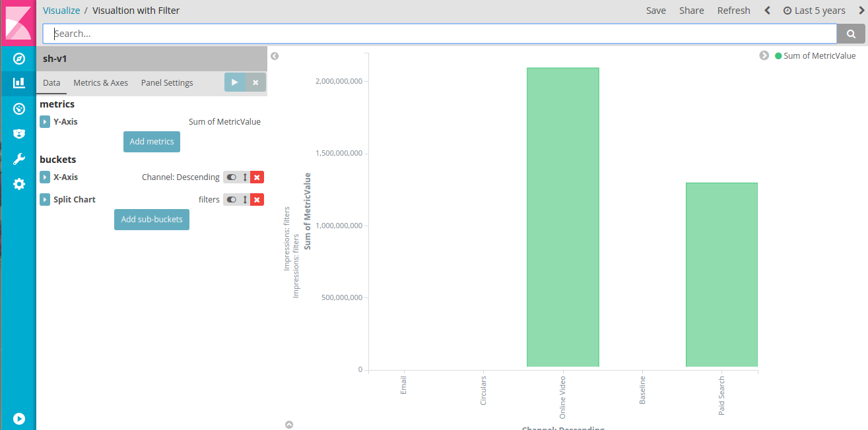Screen dimensions: 868x430
Task: Apply changes with the play button
Action: [x=234, y=82]
